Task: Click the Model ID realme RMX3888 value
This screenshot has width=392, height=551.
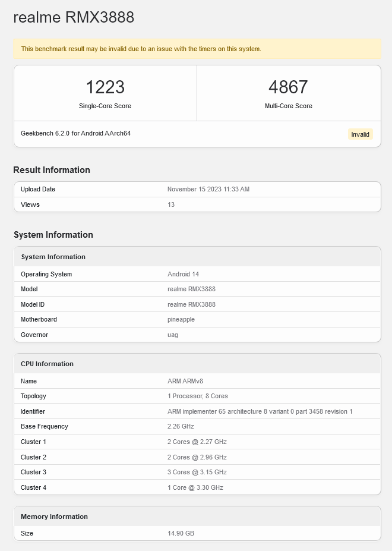Action: tap(191, 304)
